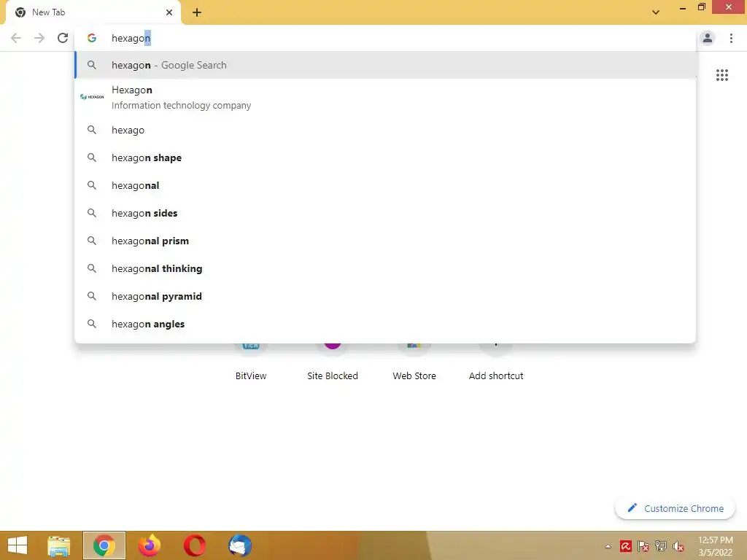747x560 pixels.
Task: Click search icon beside 'hexagonal pyramid'
Action: point(91,296)
